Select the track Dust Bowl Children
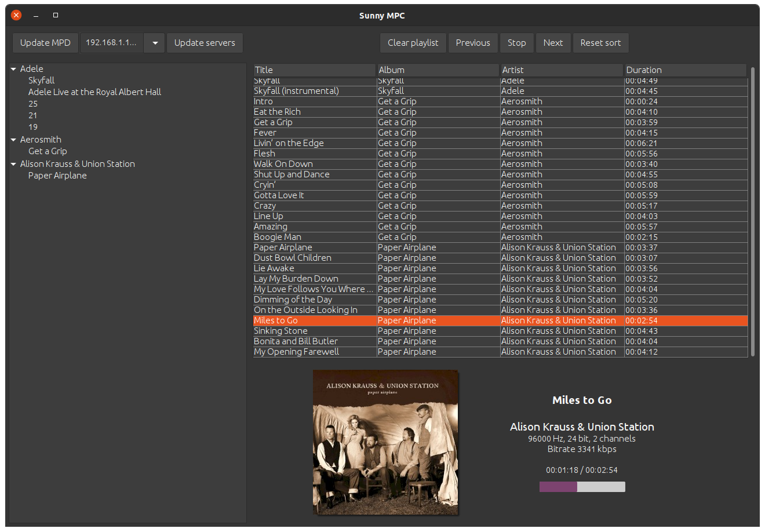The image size is (765, 532). point(293,258)
